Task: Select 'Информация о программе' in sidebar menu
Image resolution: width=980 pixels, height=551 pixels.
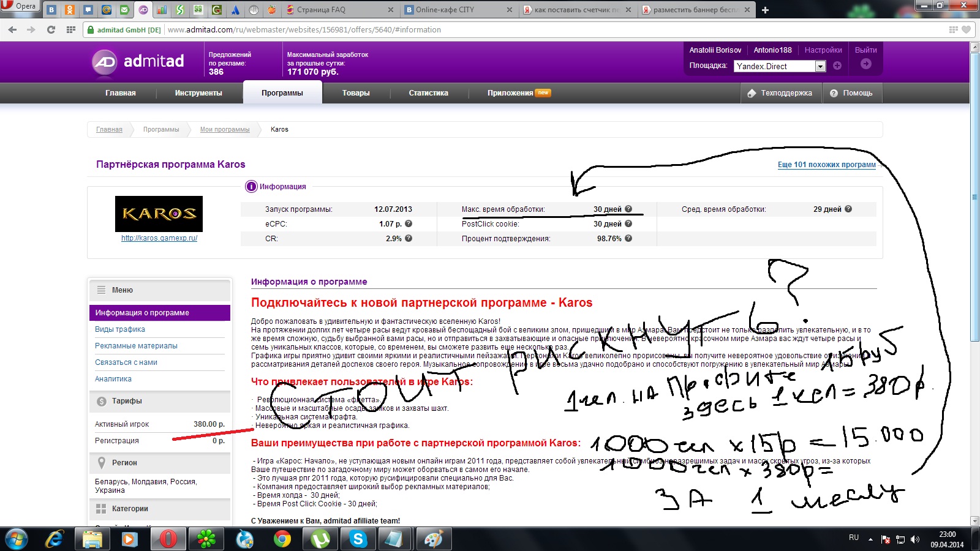Action: point(160,313)
